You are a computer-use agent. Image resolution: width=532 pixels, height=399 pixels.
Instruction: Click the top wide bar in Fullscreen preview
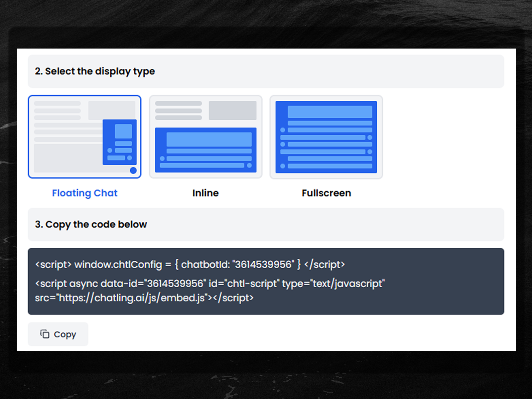point(330,112)
